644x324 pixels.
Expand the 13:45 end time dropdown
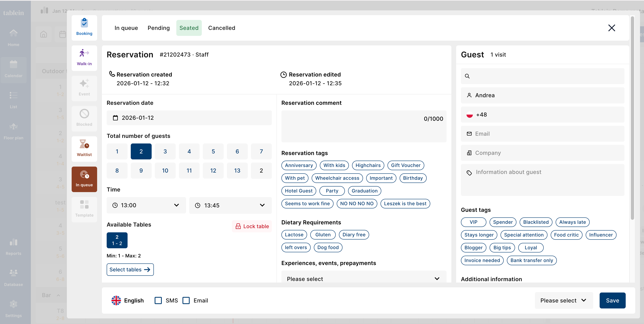pyautogui.click(x=230, y=205)
